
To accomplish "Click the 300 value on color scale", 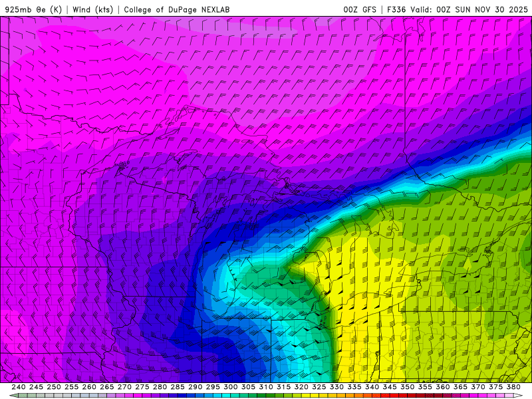I will tap(230, 387).
